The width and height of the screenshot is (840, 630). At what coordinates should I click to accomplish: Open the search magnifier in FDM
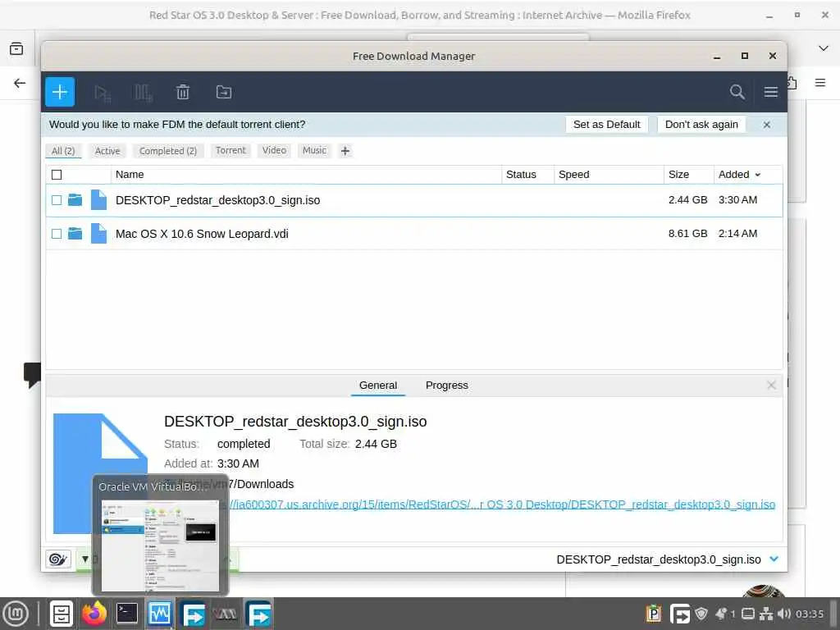tap(737, 92)
